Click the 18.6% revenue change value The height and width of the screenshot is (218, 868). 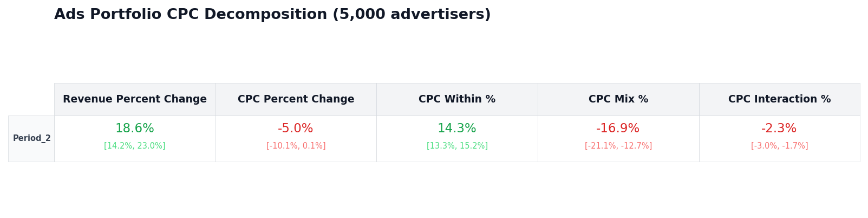(x=135, y=129)
